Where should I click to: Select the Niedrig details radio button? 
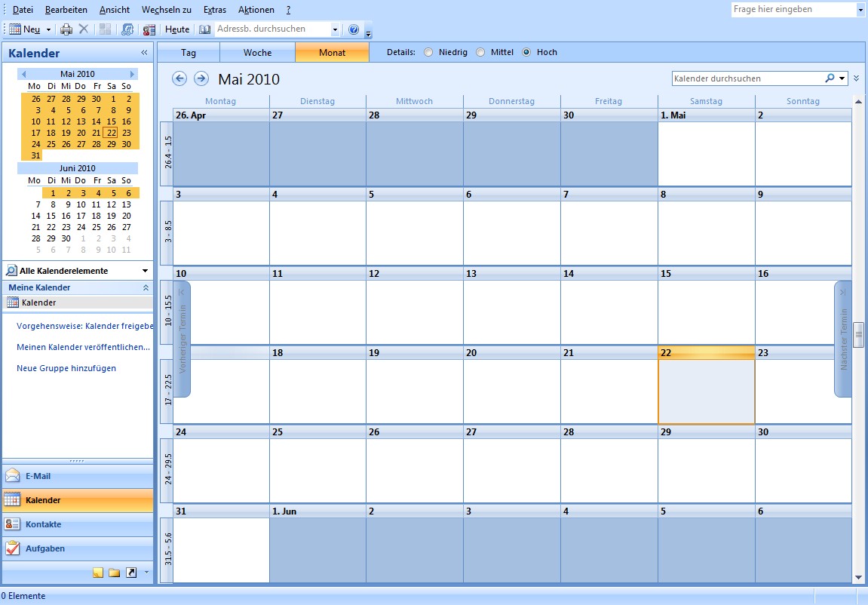pyautogui.click(x=428, y=53)
